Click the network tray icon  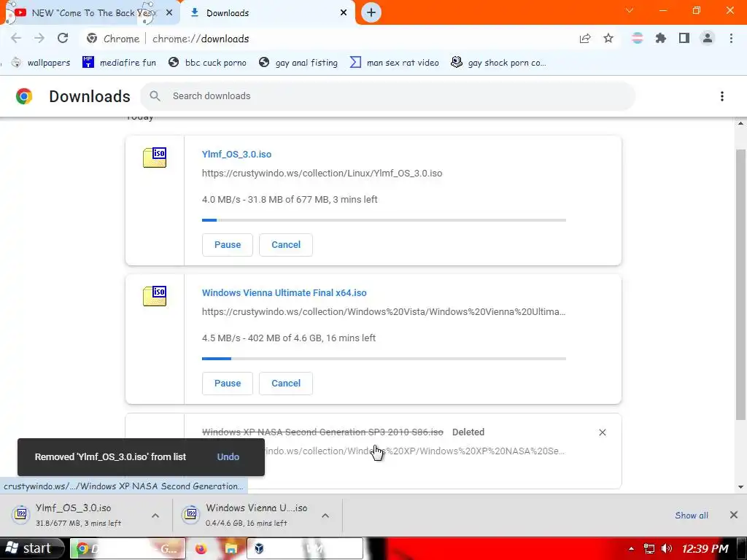tap(649, 548)
